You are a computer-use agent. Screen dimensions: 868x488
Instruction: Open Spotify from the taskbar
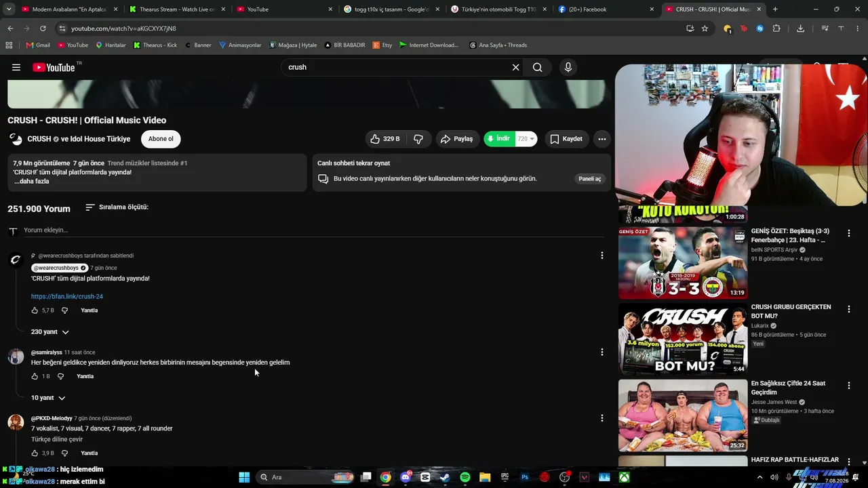point(465,477)
